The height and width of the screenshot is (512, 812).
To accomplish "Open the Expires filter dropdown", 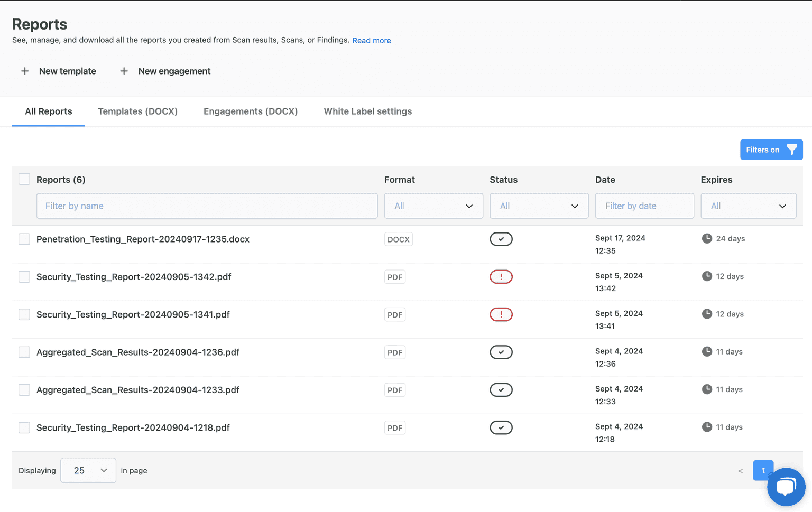I will tap(748, 206).
